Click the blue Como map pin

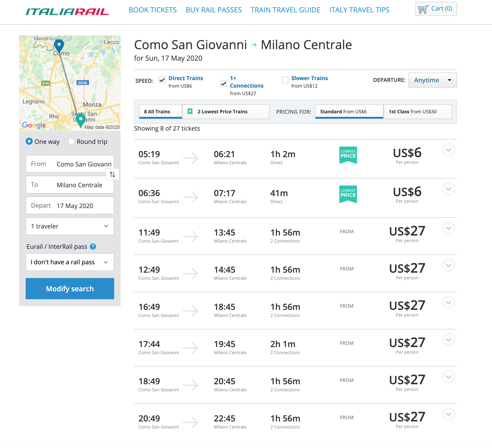tap(59, 46)
